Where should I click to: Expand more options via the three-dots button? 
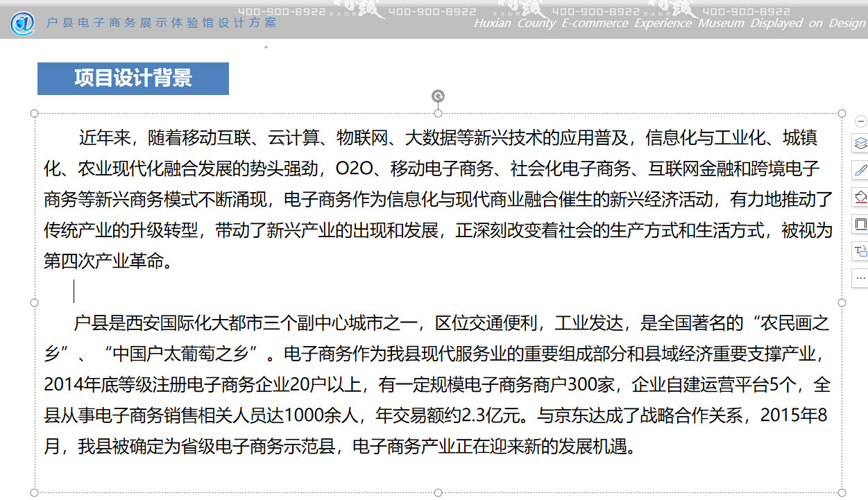[860, 277]
